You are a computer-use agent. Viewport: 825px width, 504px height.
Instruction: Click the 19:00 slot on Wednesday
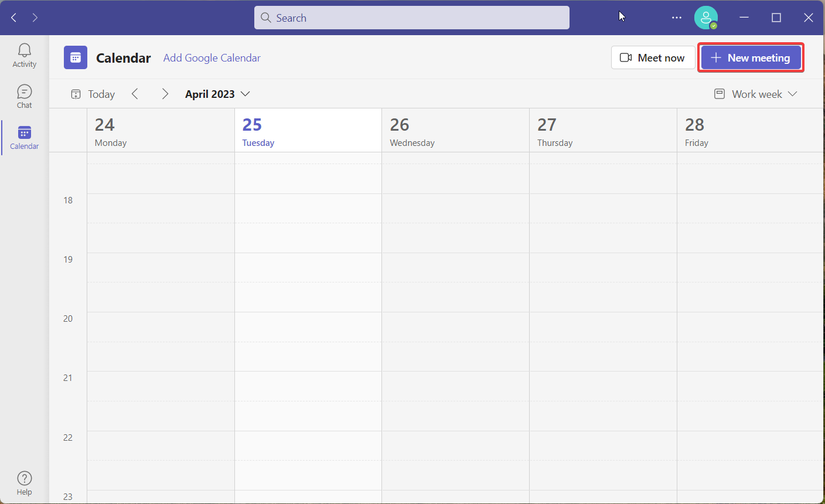pos(455,267)
